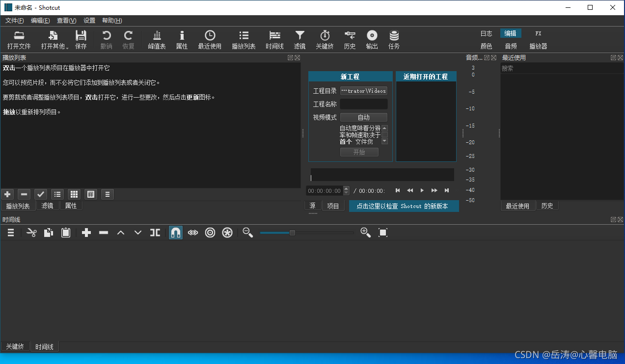The height and width of the screenshot is (364, 625).
Task: Switch to the 编辑 layout
Action: tap(511, 33)
